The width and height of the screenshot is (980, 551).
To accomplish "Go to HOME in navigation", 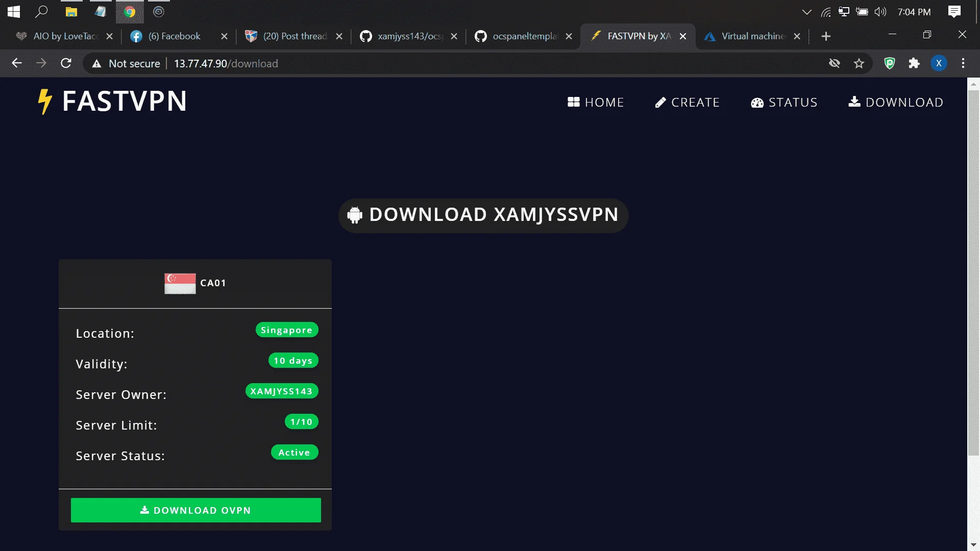I will pyautogui.click(x=596, y=103).
